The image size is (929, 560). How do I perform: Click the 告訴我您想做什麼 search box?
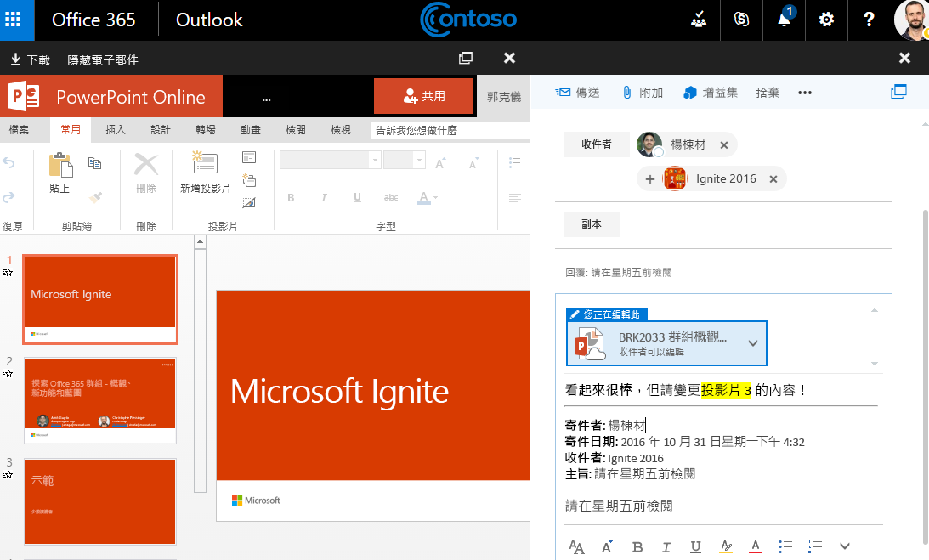coord(450,130)
